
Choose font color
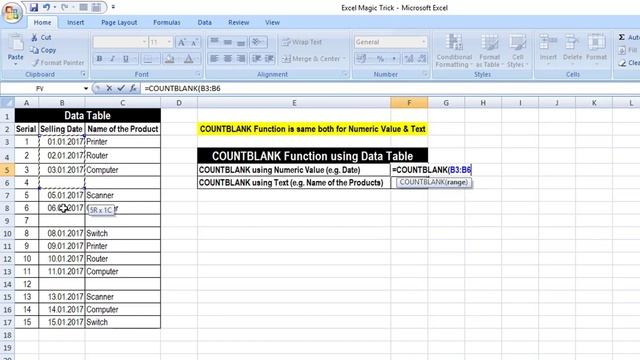189,59
